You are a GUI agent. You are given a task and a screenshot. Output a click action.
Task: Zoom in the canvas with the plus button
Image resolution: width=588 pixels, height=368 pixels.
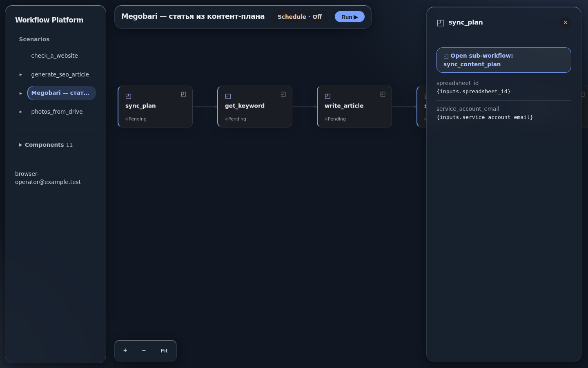pos(125,350)
